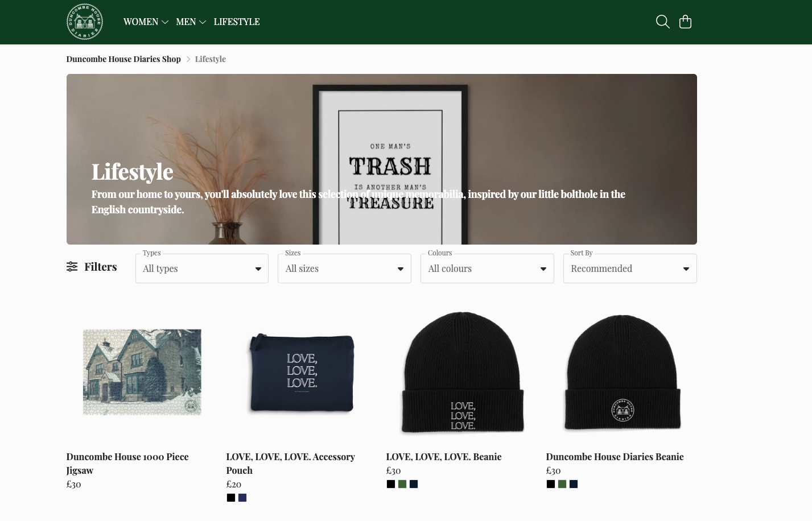812x521 pixels.
Task: Open LOVE, LOVE, LOVE. Accessory Pouch title
Action: coord(290,464)
